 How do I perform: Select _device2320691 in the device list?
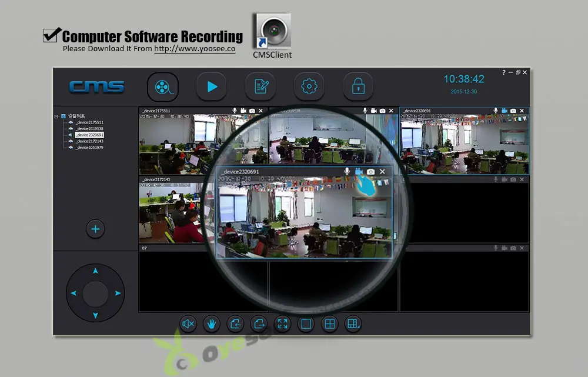point(89,135)
